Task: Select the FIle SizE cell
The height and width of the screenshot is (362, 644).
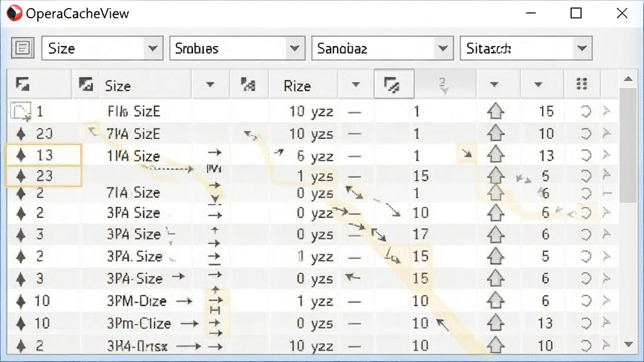Action: coord(133,111)
